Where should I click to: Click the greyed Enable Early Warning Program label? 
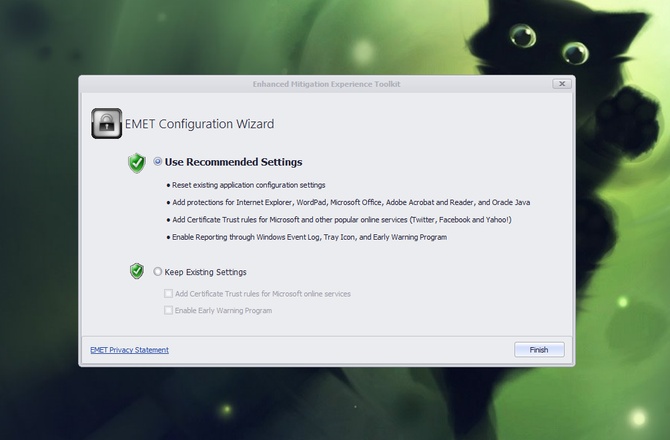pos(223,311)
